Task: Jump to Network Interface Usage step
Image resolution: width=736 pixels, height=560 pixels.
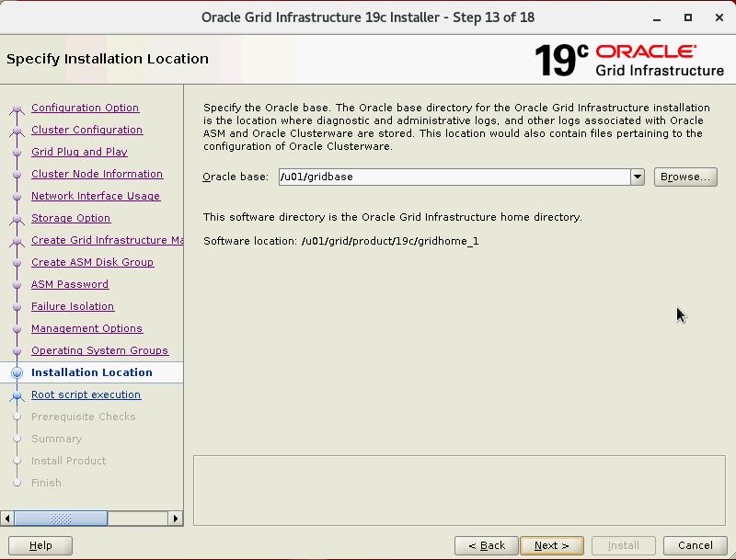Action: point(96,196)
